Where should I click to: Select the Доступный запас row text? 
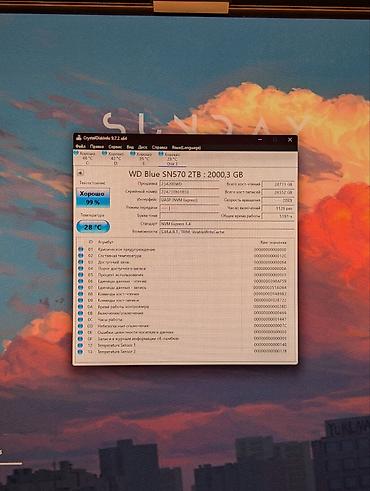click(x=114, y=262)
